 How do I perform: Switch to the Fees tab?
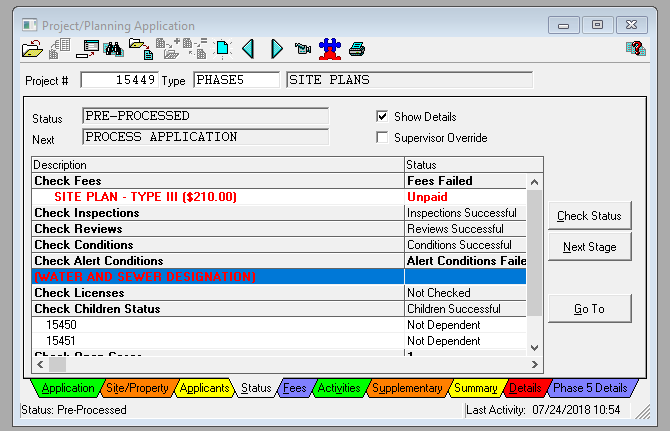(295, 388)
